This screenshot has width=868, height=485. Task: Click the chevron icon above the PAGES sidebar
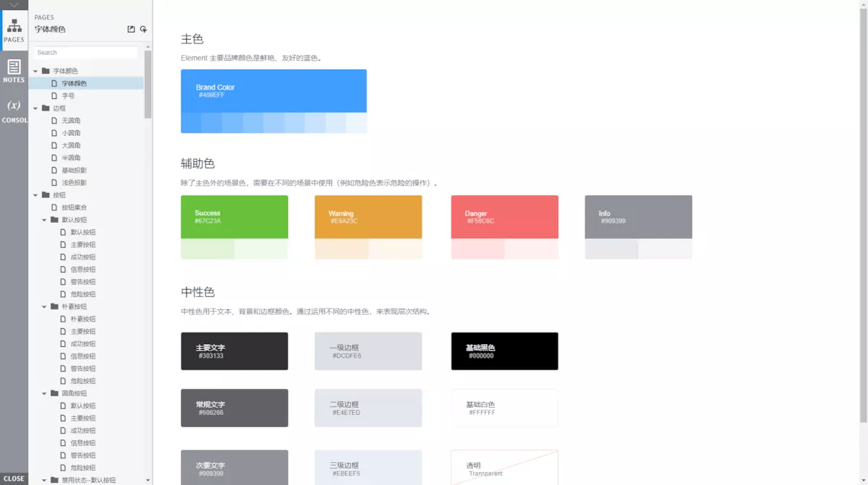click(14, 6)
